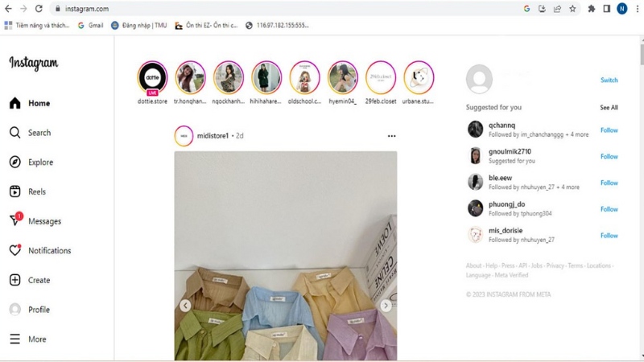Open the midistore1 post options (three dots)
Image resolution: width=644 pixels, height=362 pixels.
coord(391,136)
